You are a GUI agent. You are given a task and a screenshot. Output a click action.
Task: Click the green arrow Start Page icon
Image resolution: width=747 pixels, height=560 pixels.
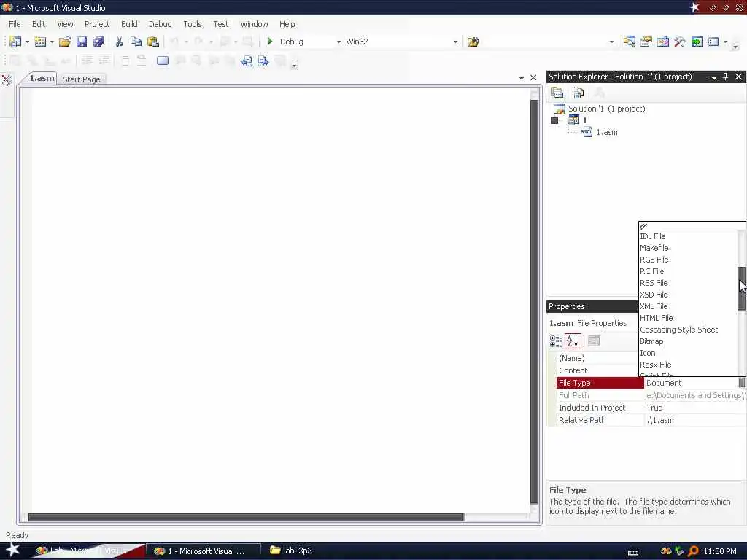point(697,42)
